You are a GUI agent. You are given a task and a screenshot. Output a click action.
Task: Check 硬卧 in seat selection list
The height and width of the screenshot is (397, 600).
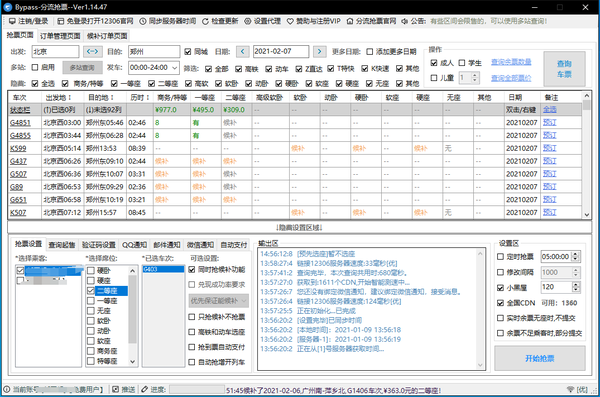91,270
